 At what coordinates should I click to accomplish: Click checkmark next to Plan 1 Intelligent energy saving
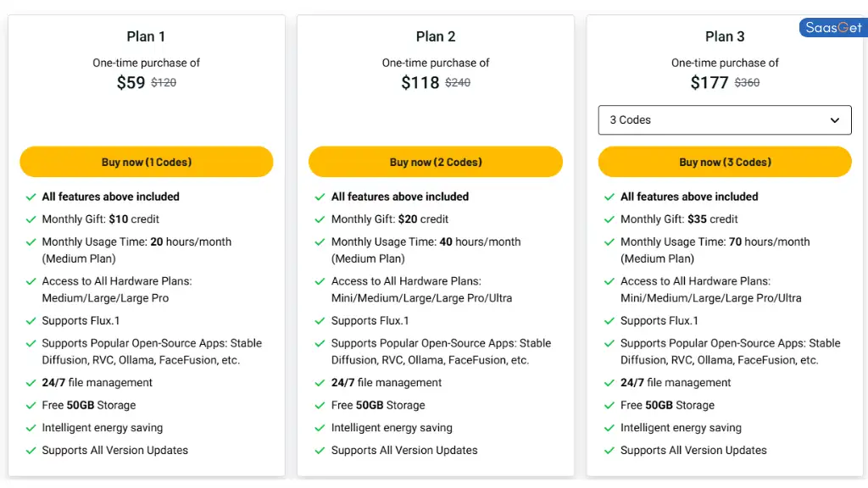pos(31,429)
